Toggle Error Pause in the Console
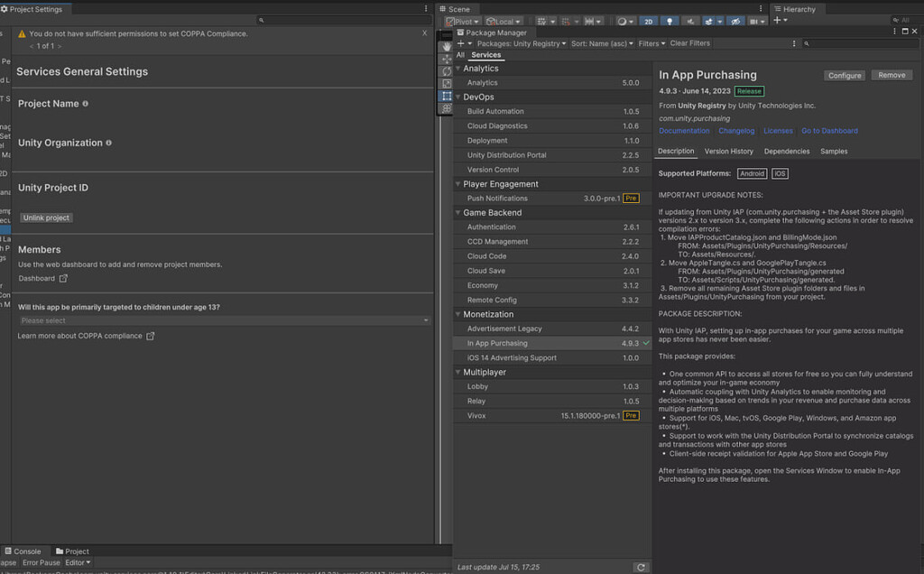This screenshot has height=574, width=924. coord(43,562)
